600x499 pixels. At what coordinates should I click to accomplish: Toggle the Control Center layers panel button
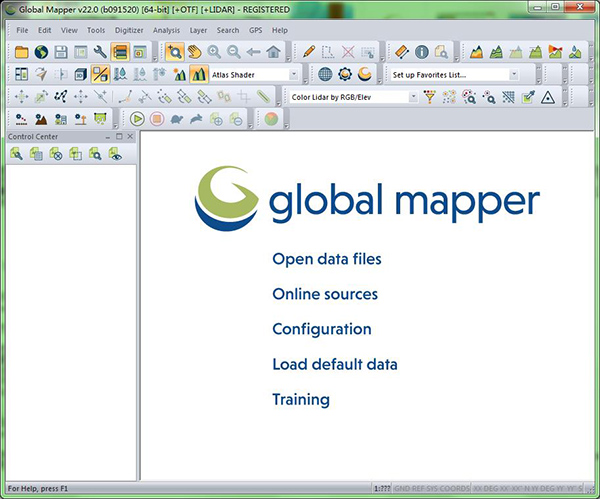pos(120,52)
